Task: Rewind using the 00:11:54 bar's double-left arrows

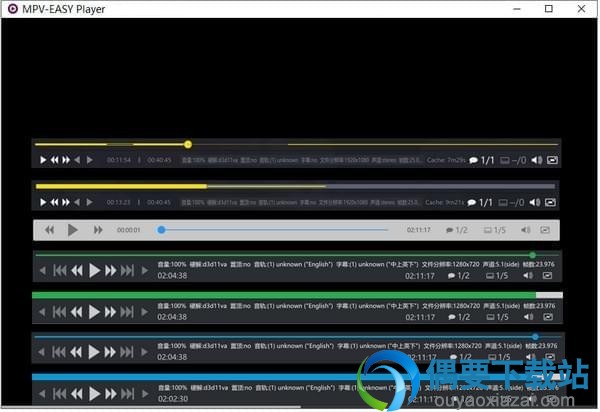Action: [x=55, y=160]
